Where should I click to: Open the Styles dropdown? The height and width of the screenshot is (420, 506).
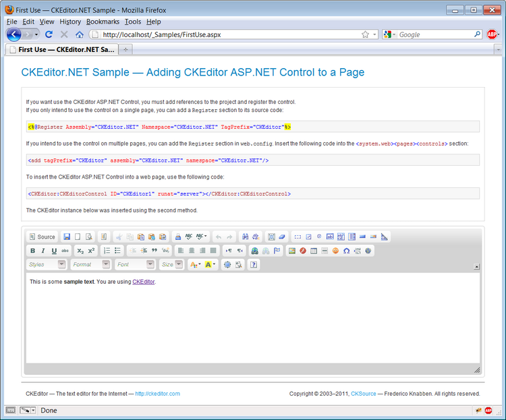click(46, 264)
